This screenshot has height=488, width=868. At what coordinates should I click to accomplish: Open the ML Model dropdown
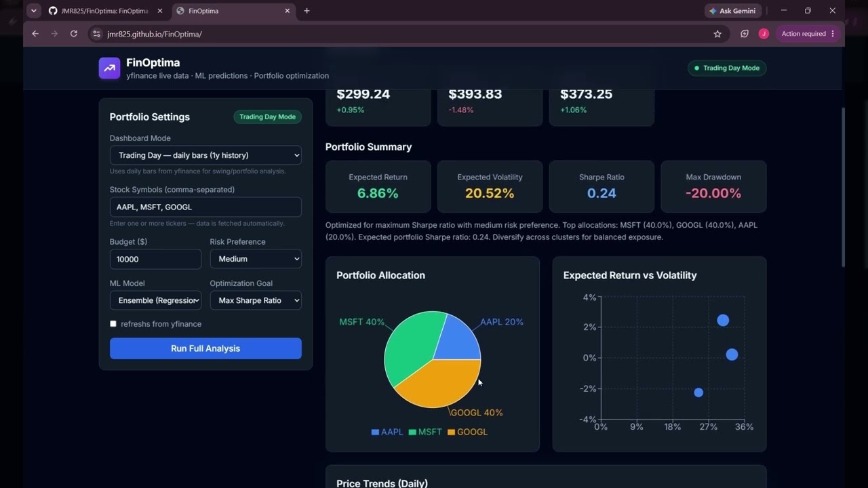coord(155,300)
